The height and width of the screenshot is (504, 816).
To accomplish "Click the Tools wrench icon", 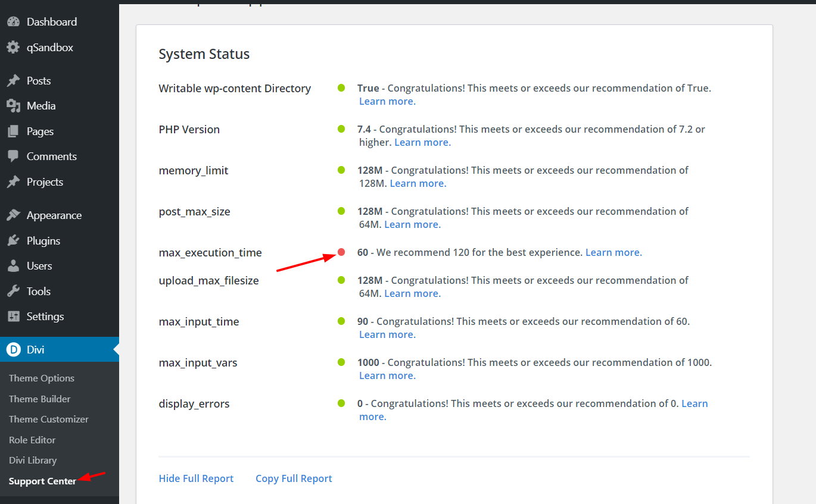I will click(13, 292).
